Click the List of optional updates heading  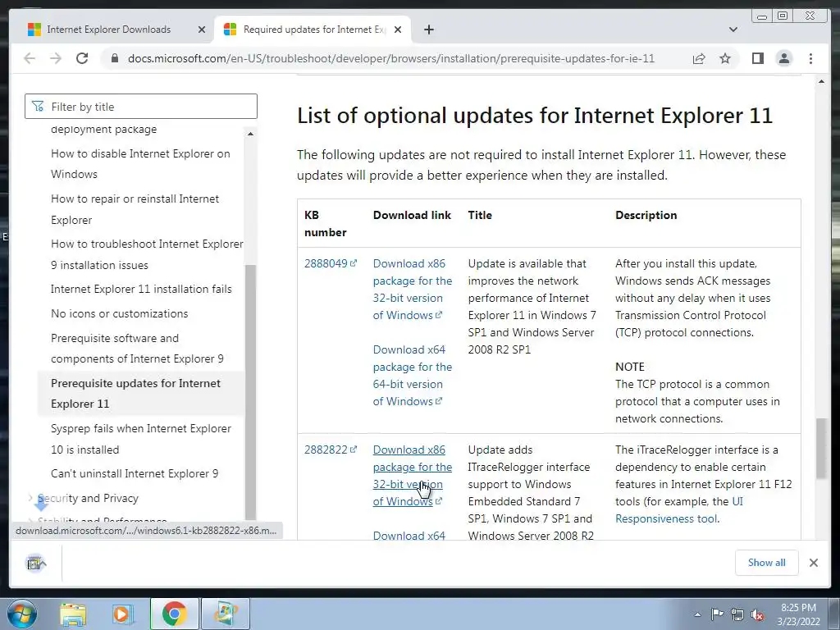pyautogui.click(x=535, y=115)
